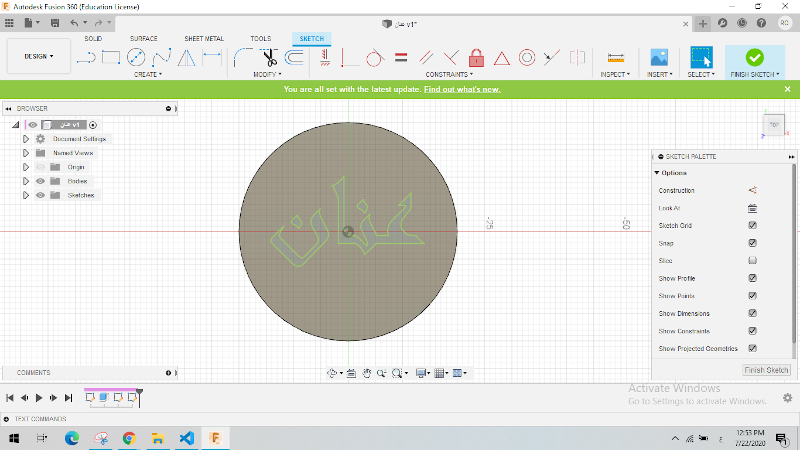Toggle the Show Profile checkbox
Screen dimensions: 800x450
pos(753,278)
